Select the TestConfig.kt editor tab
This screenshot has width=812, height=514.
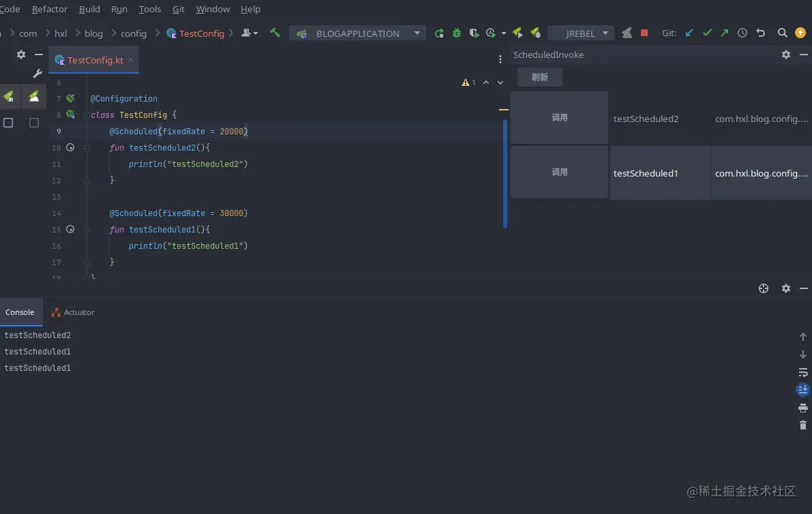pos(93,60)
